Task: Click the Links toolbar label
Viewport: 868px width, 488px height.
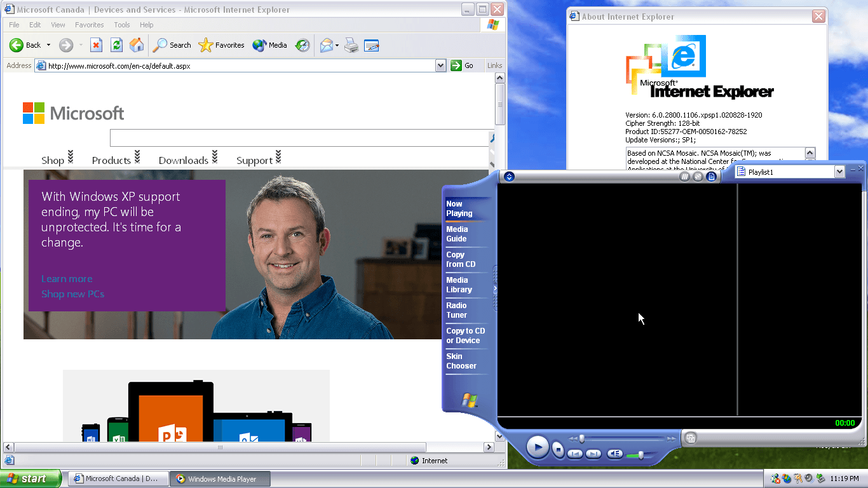Action: pos(494,65)
